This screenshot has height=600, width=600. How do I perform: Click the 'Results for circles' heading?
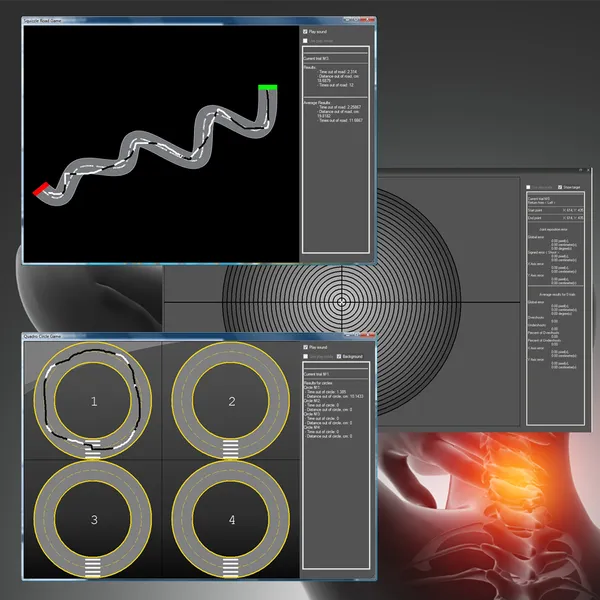click(x=318, y=383)
